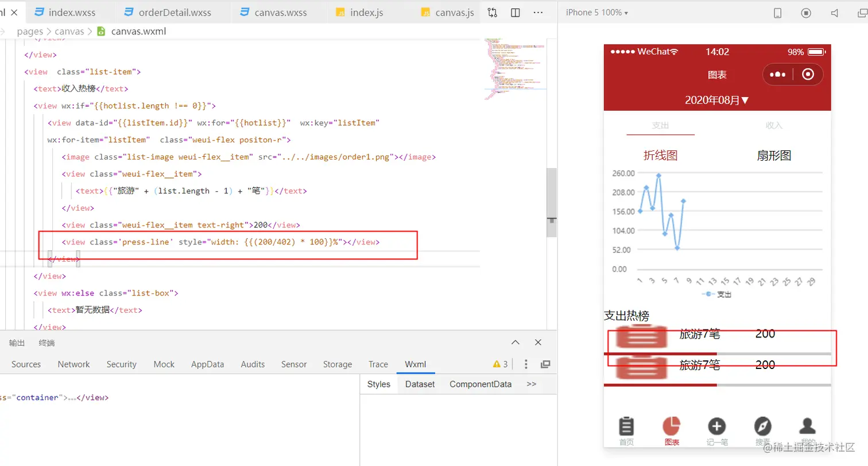Click the pages breadcrumb segment
868x466 pixels.
point(29,32)
